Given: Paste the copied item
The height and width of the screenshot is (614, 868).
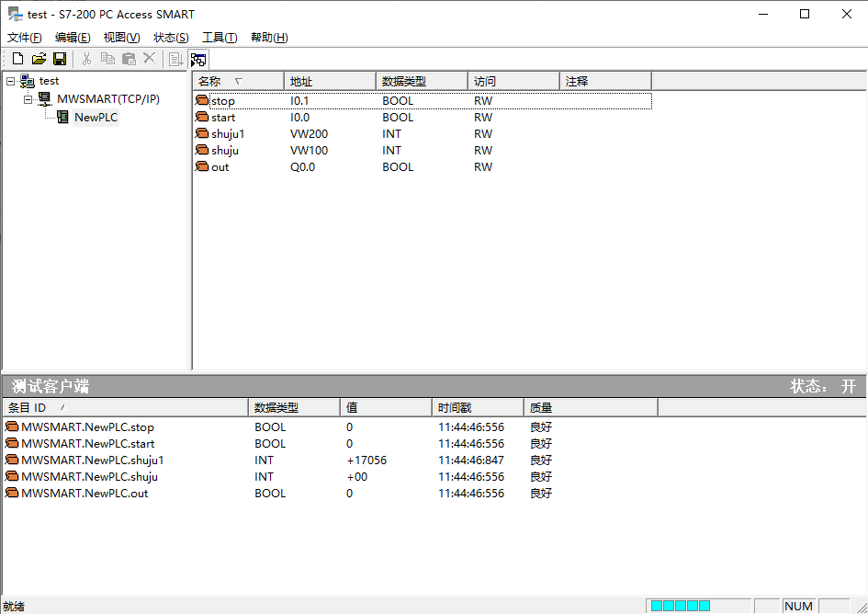Looking at the screenshot, I should point(128,58).
